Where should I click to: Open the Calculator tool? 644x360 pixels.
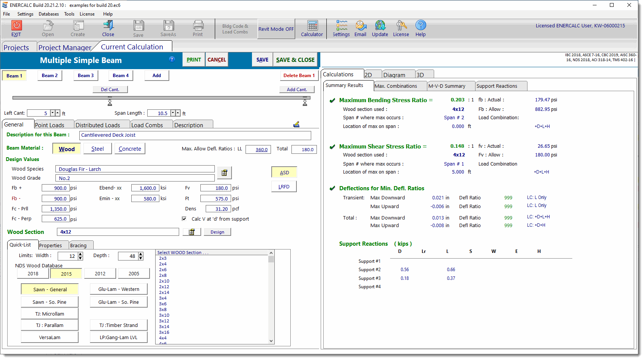tap(312, 26)
